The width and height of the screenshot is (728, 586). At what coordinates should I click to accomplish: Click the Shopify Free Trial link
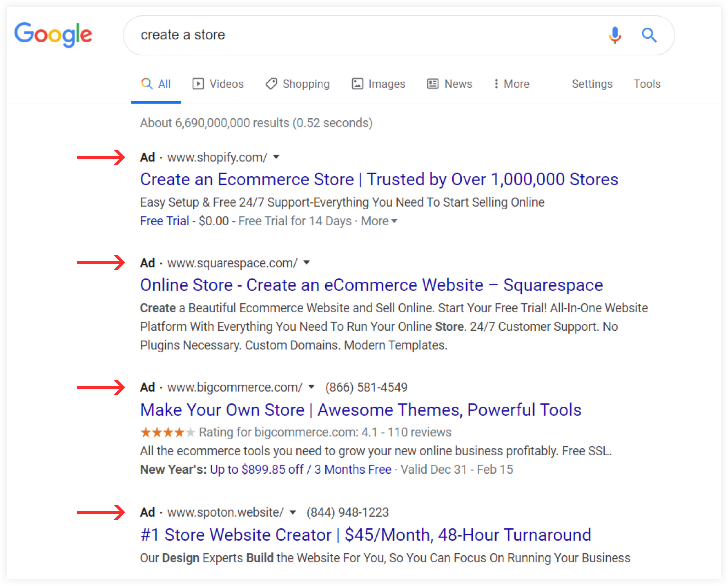[164, 221]
